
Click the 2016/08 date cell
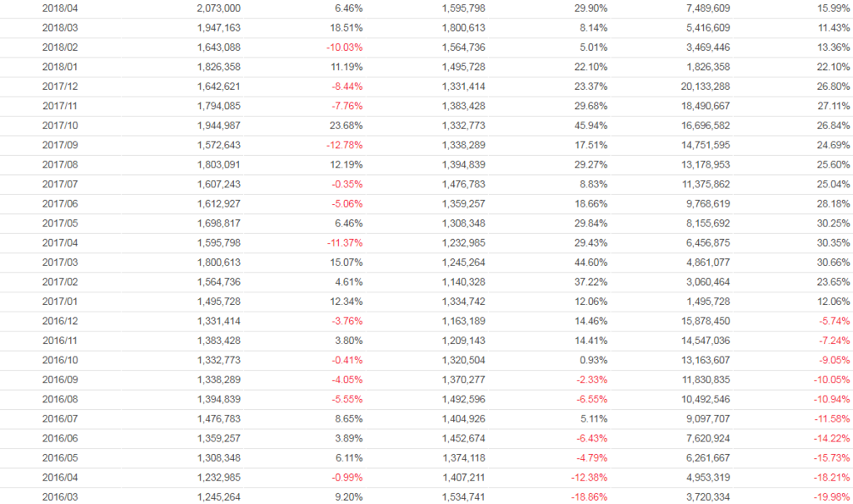coord(58,400)
